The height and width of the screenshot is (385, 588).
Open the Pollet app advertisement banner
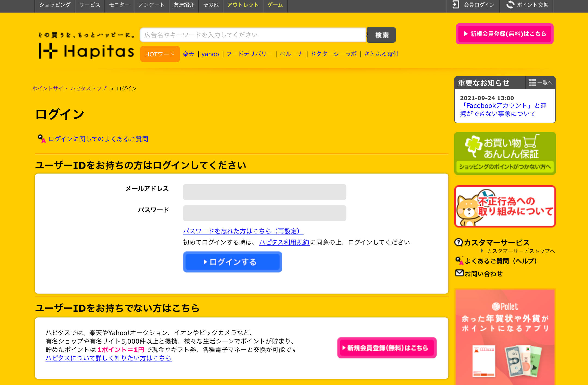pyautogui.click(x=505, y=337)
